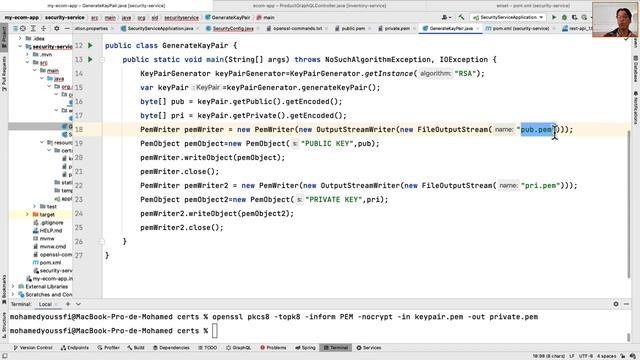Add a new terminal tab
This screenshot has height=360, width=640.
point(68,304)
